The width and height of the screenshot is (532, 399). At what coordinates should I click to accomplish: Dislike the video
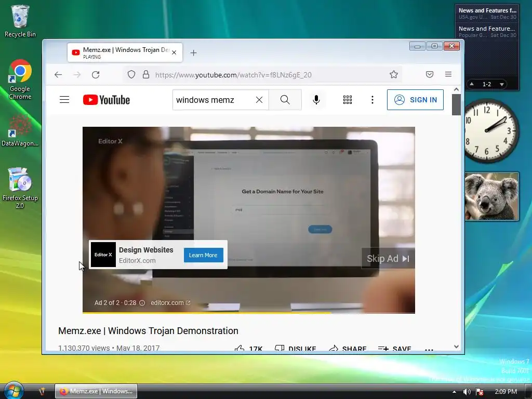tap(296, 349)
